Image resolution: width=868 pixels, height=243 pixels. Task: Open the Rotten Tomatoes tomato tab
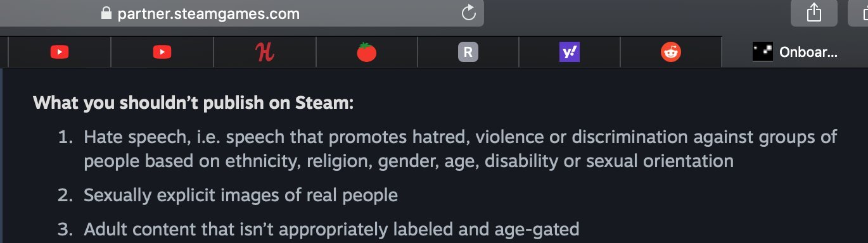click(x=366, y=53)
